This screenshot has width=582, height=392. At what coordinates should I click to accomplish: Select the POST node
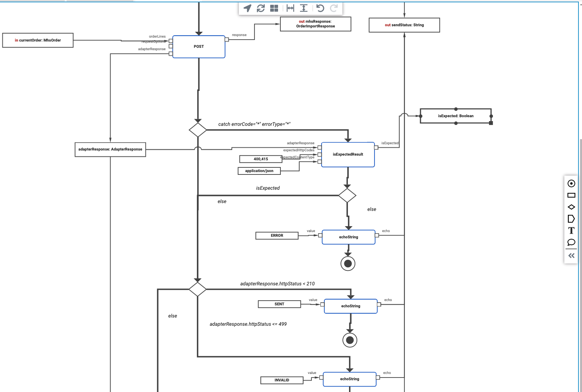[198, 46]
